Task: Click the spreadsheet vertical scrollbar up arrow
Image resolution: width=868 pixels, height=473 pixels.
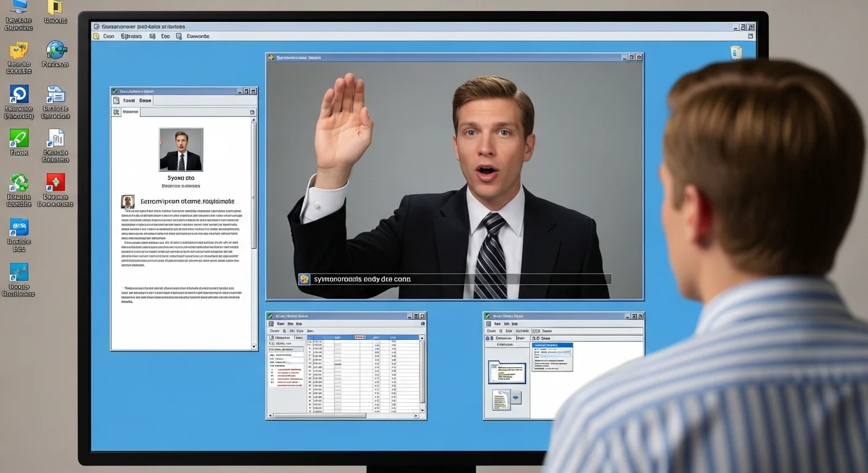Action: point(422,338)
